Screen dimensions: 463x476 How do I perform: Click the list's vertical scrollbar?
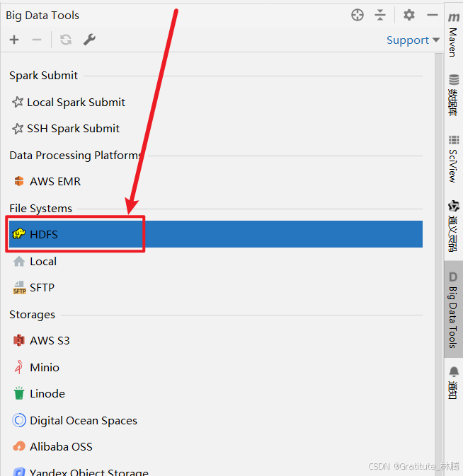coord(439,264)
